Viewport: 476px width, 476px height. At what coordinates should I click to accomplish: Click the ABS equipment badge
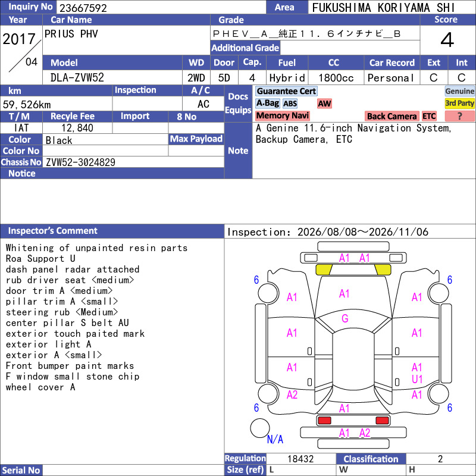290,104
